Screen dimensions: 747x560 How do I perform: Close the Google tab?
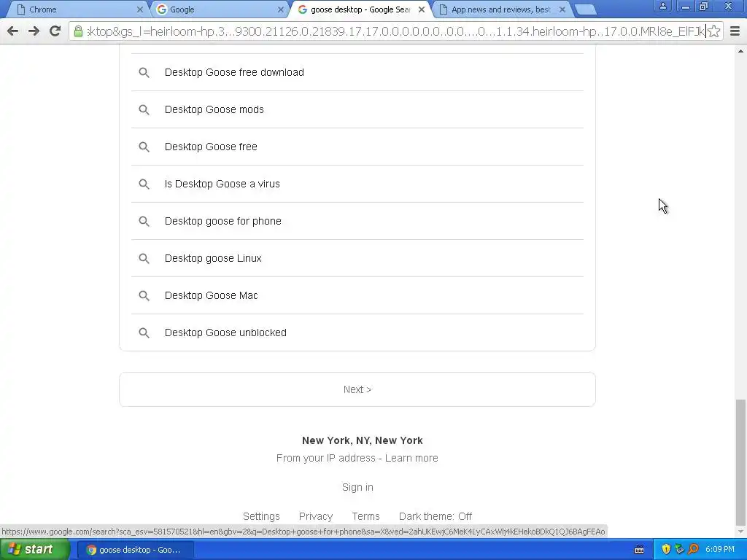[281, 9]
